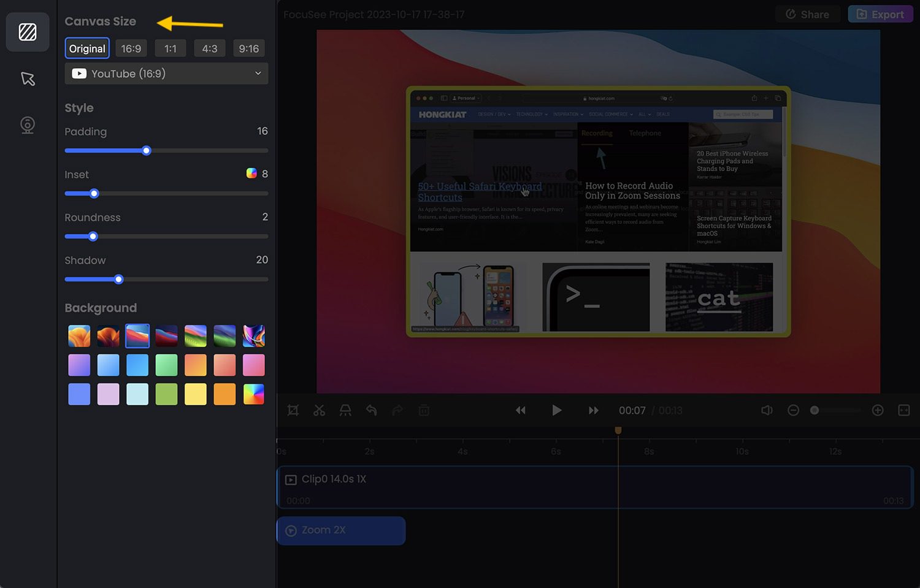Select the crop tool in timeline toolbar
The width and height of the screenshot is (920, 588).
pyautogui.click(x=293, y=410)
